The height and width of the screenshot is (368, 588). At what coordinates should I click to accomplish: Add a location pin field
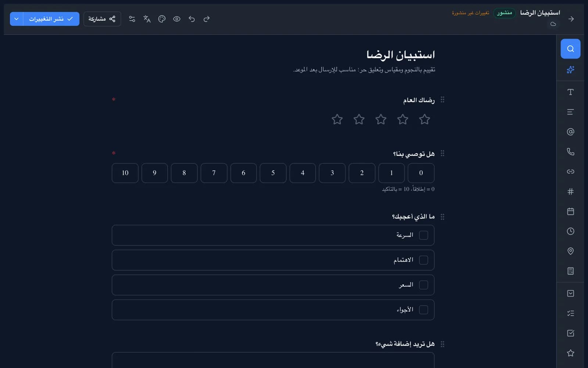coord(570,251)
